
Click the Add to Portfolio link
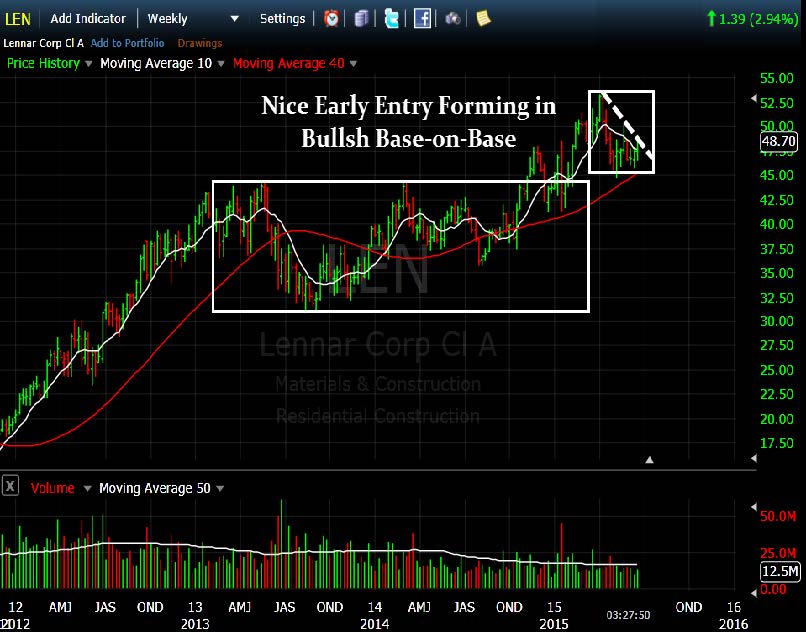[127, 43]
